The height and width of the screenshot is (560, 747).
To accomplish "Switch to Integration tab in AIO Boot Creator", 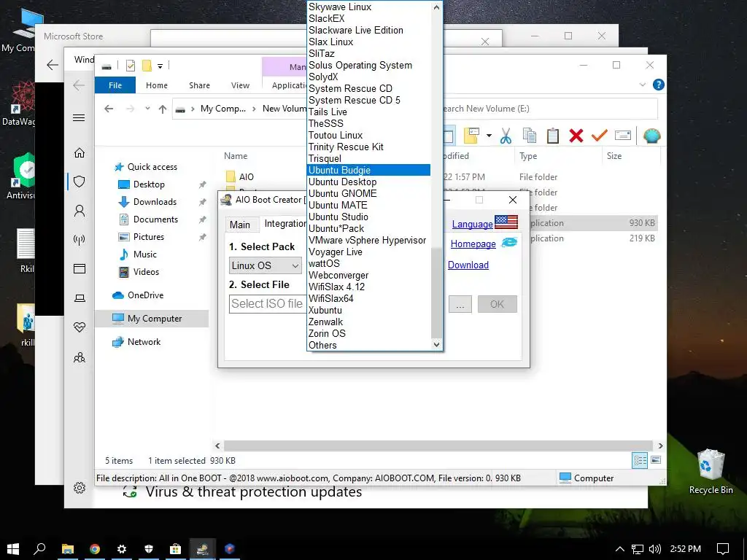I will pyautogui.click(x=285, y=224).
